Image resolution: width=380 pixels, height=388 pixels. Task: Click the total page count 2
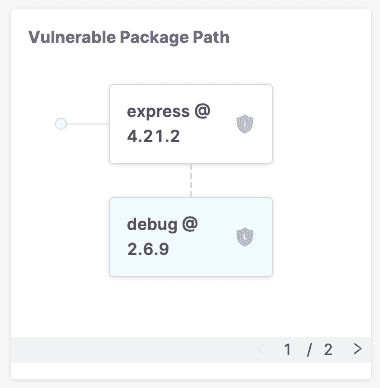328,350
